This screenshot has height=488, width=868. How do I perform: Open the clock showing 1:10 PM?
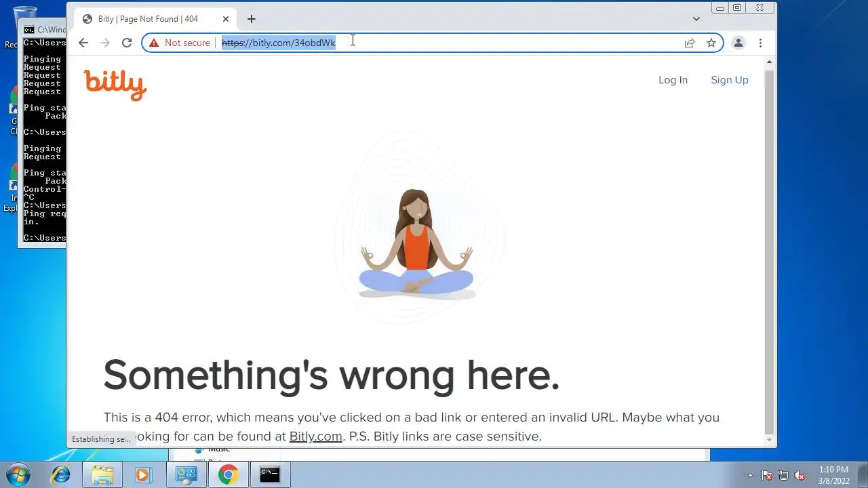(x=833, y=475)
